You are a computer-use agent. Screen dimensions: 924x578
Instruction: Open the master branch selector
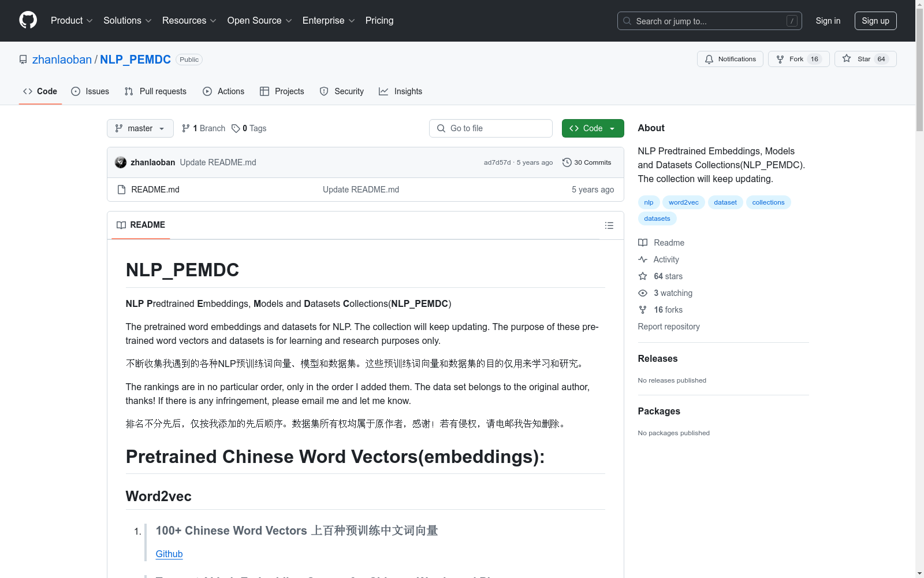pos(140,128)
